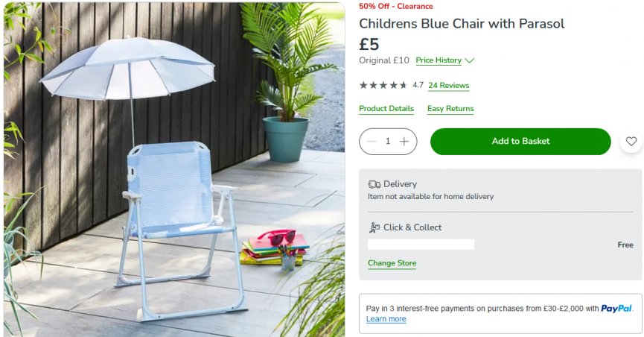The width and height of the screenshot is (644, 337).
Task: Select Change Store link
Action: pos(392,263)
